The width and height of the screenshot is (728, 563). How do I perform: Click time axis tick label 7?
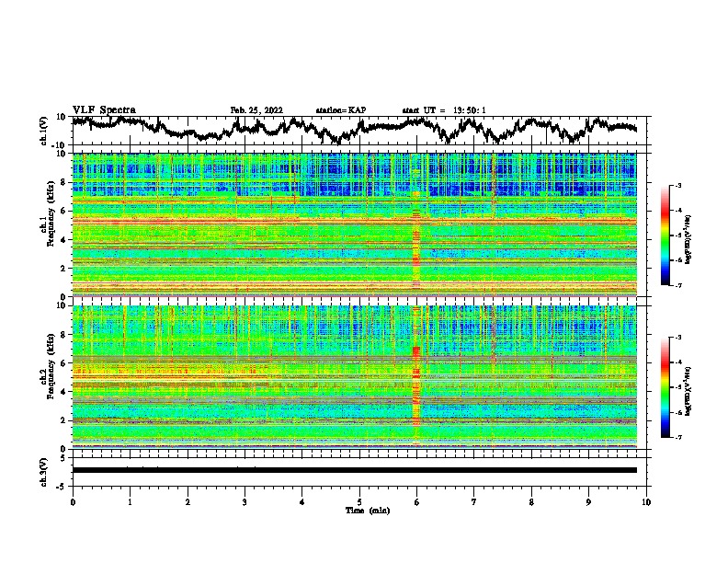coord(474,502)
